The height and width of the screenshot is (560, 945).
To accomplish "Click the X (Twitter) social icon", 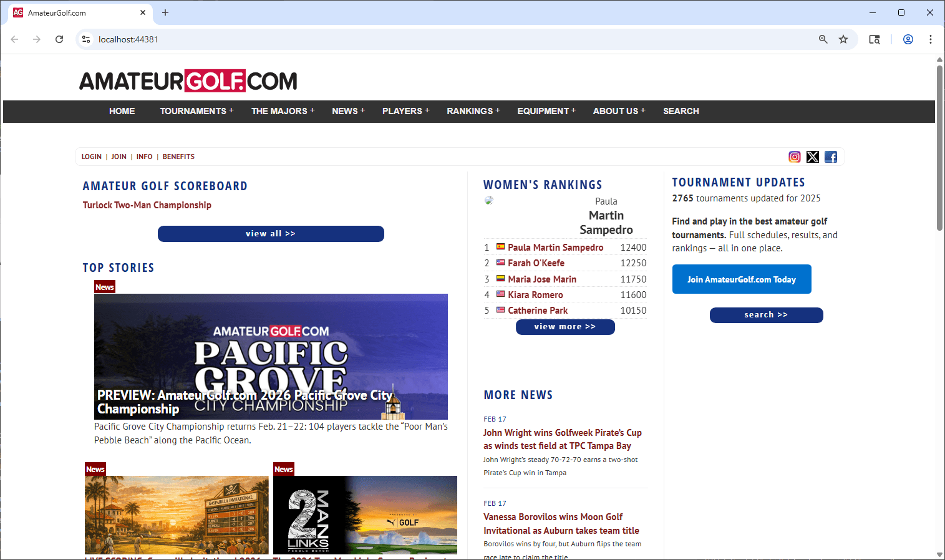I will coord(812,157).
